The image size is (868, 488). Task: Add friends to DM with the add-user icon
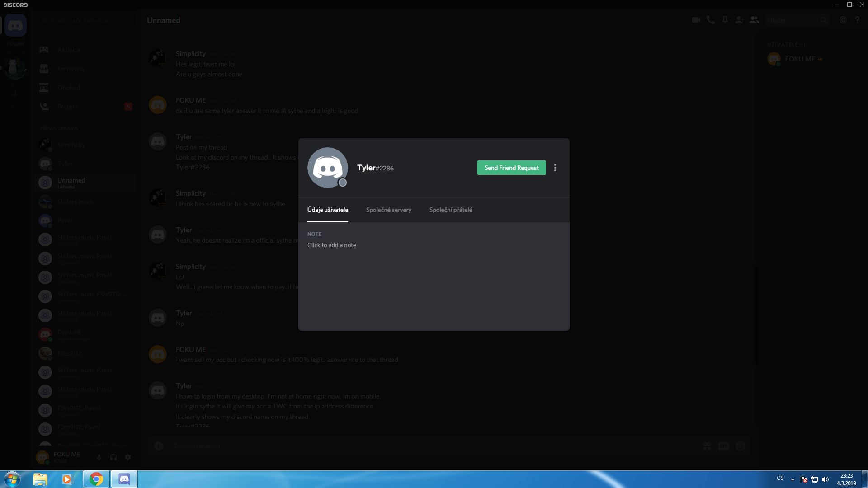click(x=739, y=20)
